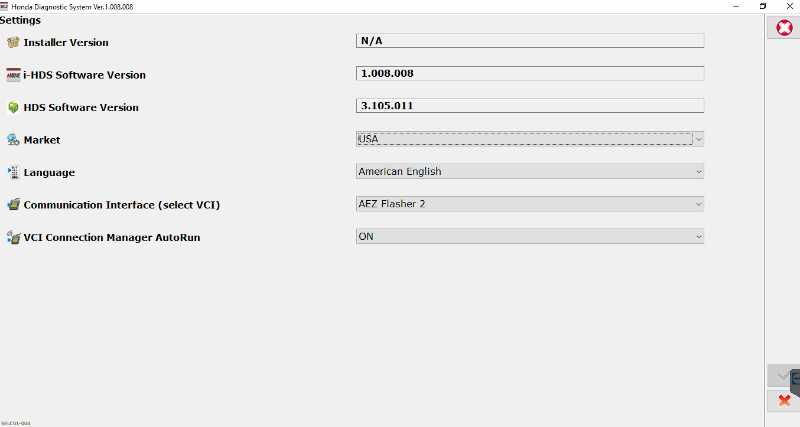Screen dimensions: 800x427
Task: Click the red circled X icon at top right
Action: tap(785, 28)
